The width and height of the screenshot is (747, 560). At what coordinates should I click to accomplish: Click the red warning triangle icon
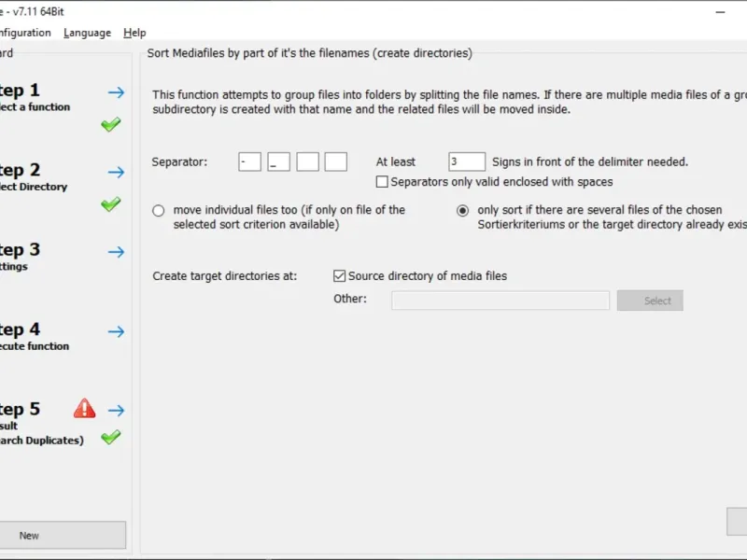[85, 409]
